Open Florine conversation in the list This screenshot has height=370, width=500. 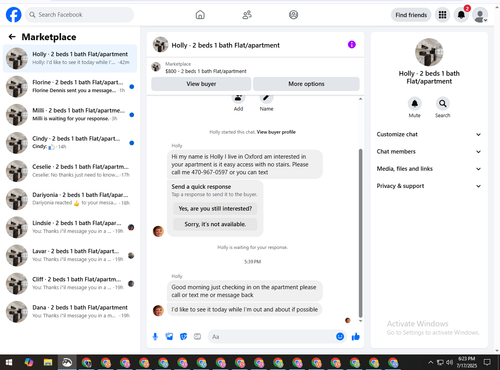pos(70,86)
